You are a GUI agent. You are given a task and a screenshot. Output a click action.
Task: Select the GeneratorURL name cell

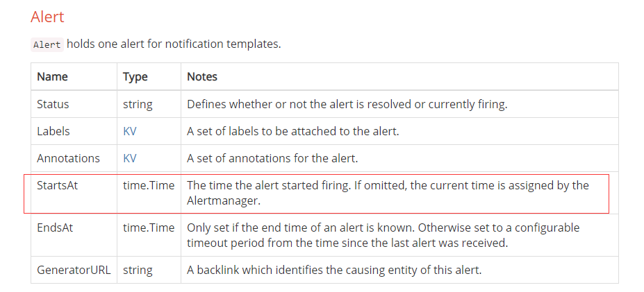(74, 270)
